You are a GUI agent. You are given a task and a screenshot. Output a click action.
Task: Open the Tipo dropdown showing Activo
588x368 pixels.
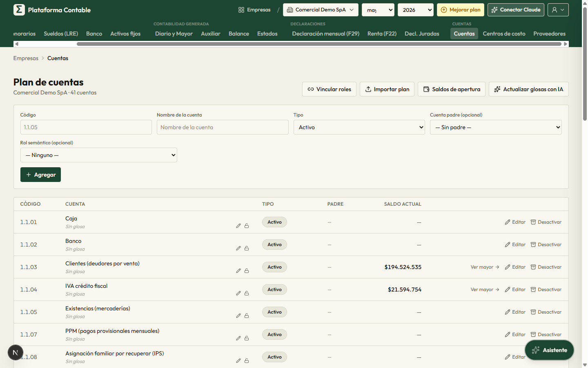pyautogui.click(x=359, y=127)
